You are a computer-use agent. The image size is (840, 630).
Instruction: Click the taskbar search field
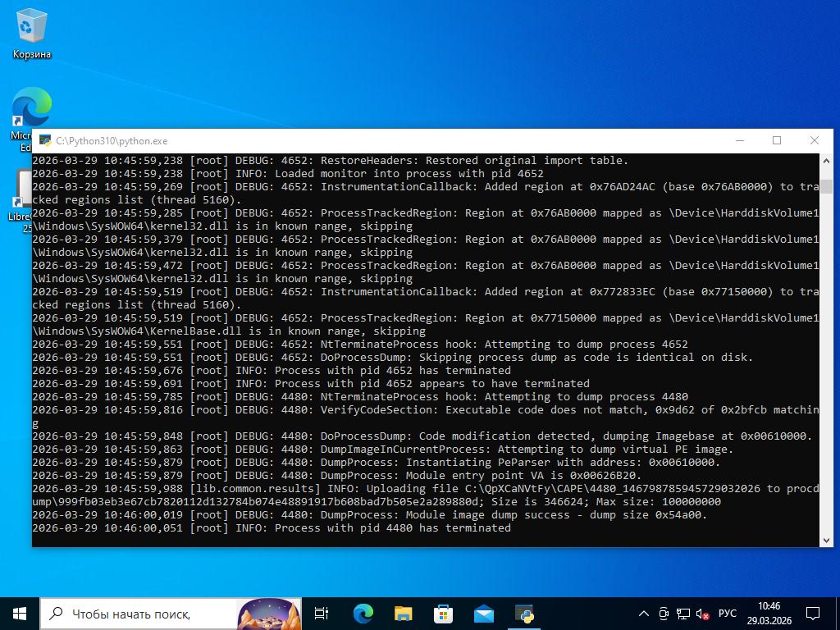(139, 613)
